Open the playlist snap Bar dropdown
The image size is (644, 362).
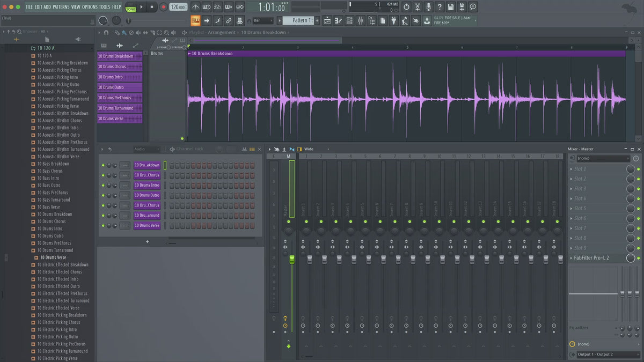(x=263, y=20)
